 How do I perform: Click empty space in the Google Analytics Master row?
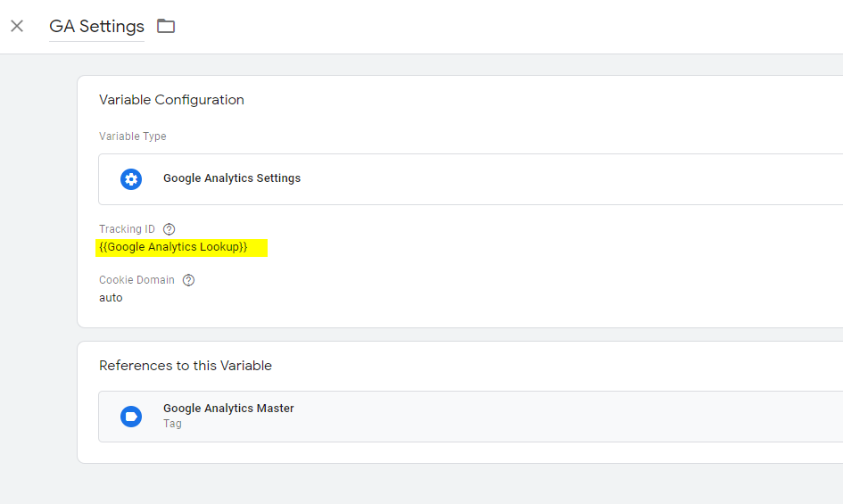tap(538, 417)
